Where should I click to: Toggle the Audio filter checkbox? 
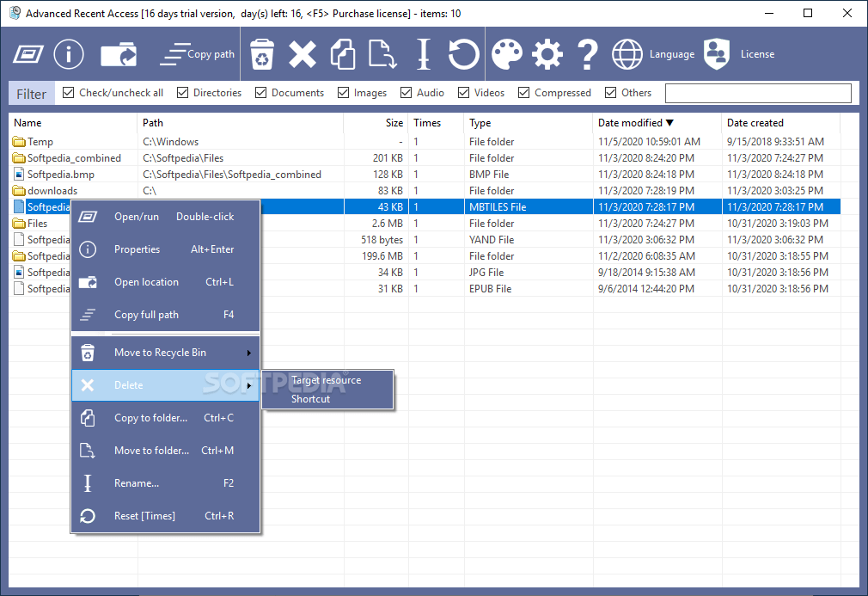tap(406, 93)
